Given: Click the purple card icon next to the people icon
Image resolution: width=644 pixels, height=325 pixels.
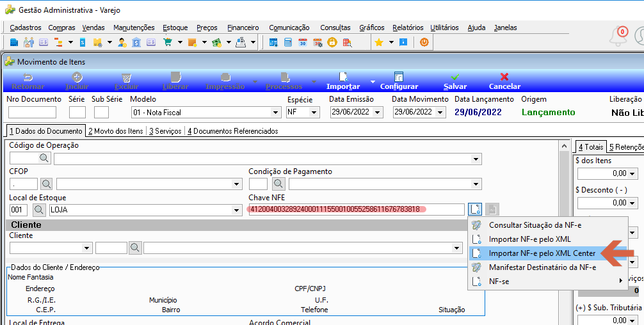Looking at the screenshot, I should tap(44, 42).
